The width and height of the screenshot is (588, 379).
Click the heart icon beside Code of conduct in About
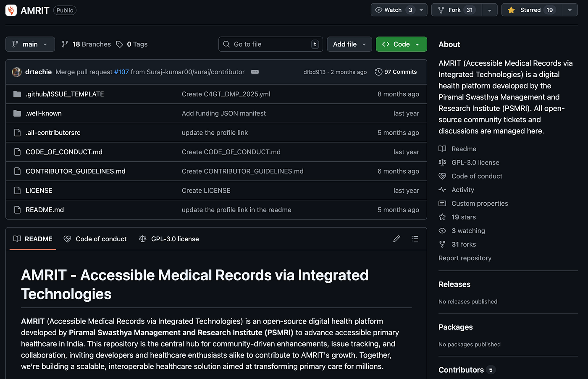coord(442,176)
